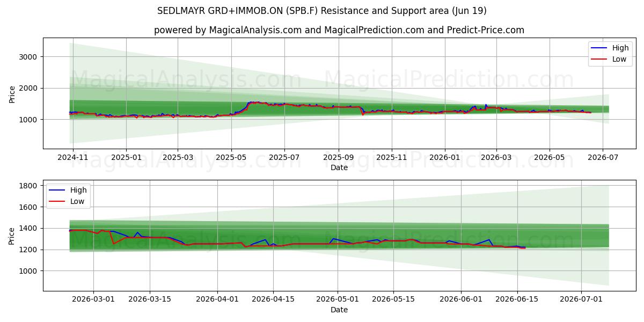Click the top chart 'Price' axis label

(12, 93)
